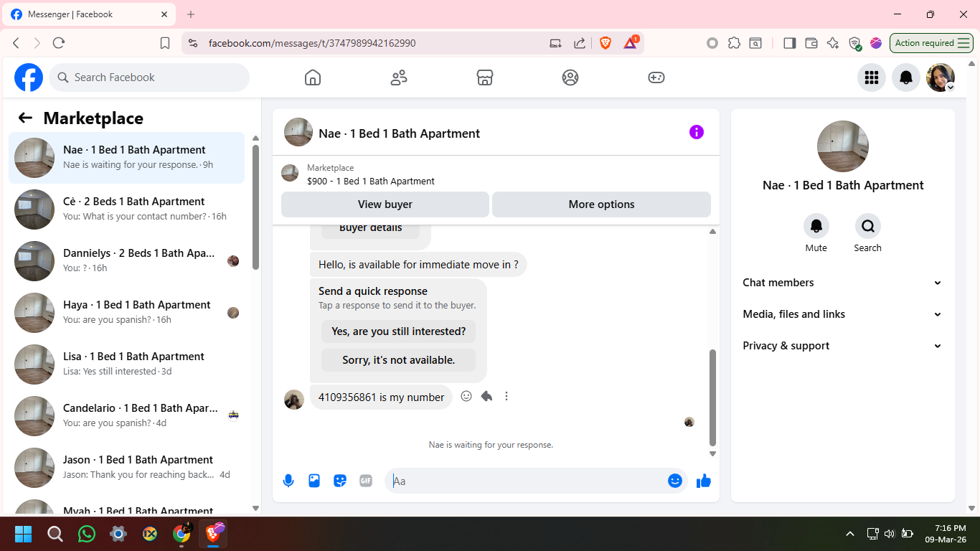Search in conversation magnifier icon
This screenshot has width=980, height=551.
click(x=868, y=226)
